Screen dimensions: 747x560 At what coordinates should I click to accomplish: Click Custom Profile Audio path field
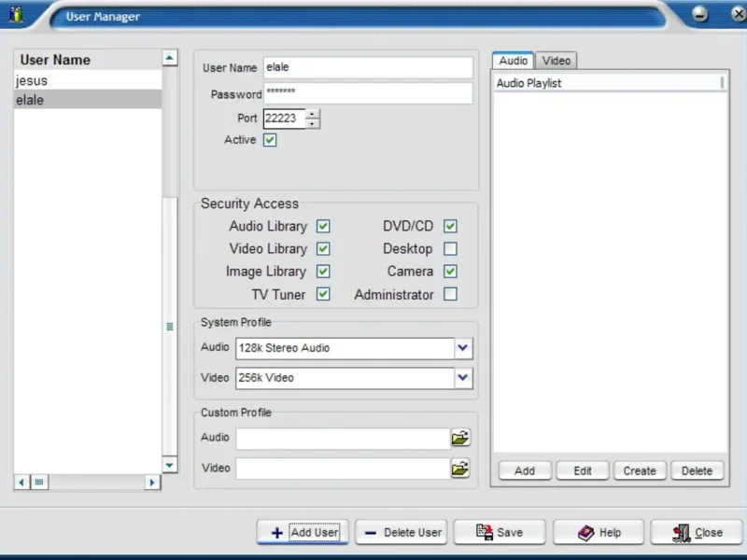(343, 438)
